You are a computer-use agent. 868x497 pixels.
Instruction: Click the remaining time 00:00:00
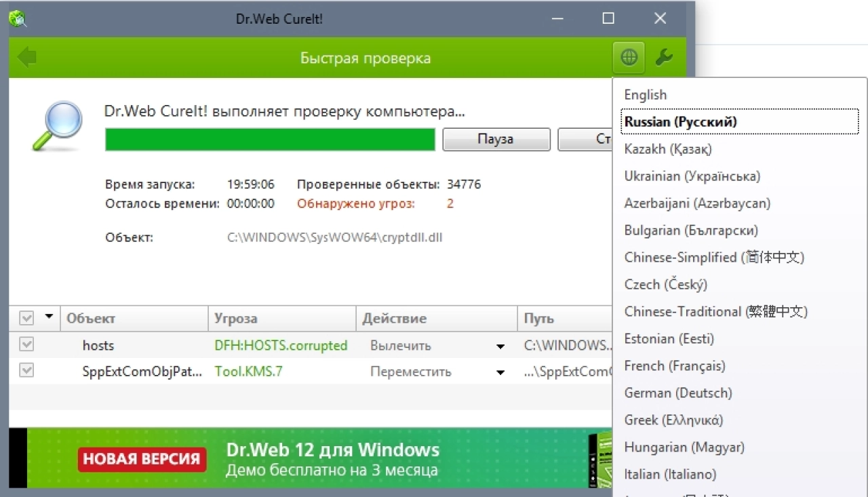coord(250,203)
